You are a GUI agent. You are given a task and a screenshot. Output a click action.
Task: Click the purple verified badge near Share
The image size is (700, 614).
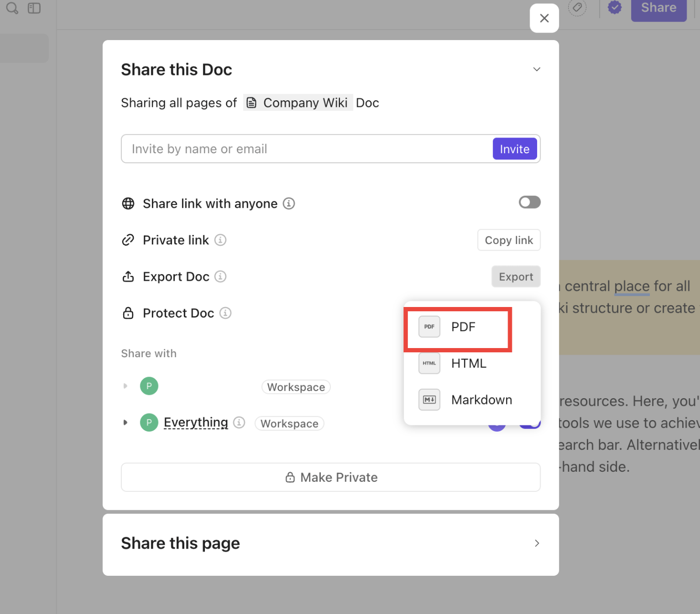coord(615,7)
